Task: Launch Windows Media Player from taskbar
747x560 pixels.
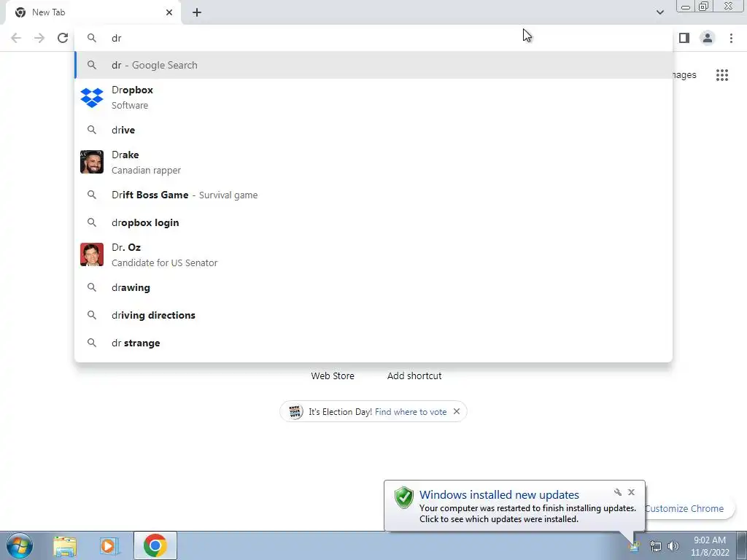Action: pos(109,545)
